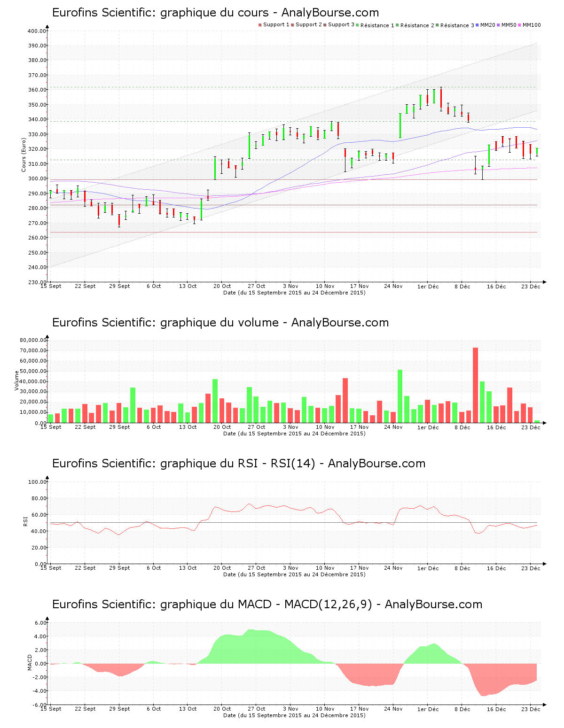Image resolution: width=564 pixels, height=728 pixels.
Task: Click the 300.00 value on price axis
Action: click(x=37, y=178)
